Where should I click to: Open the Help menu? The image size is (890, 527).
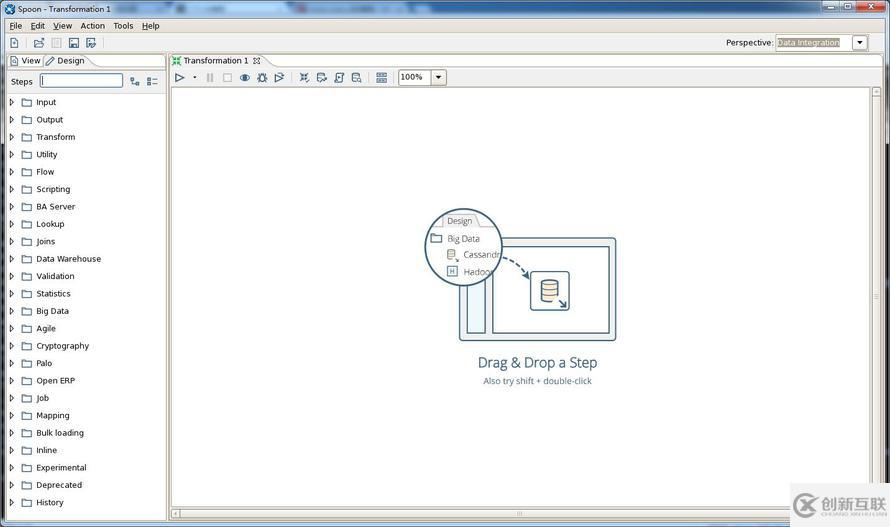coord(150,26)
